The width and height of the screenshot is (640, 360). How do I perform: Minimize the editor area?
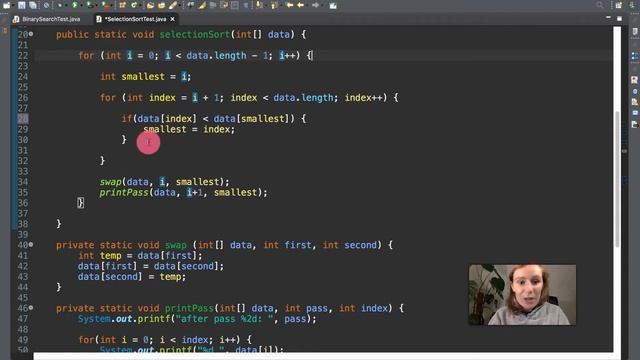(608, 18)
